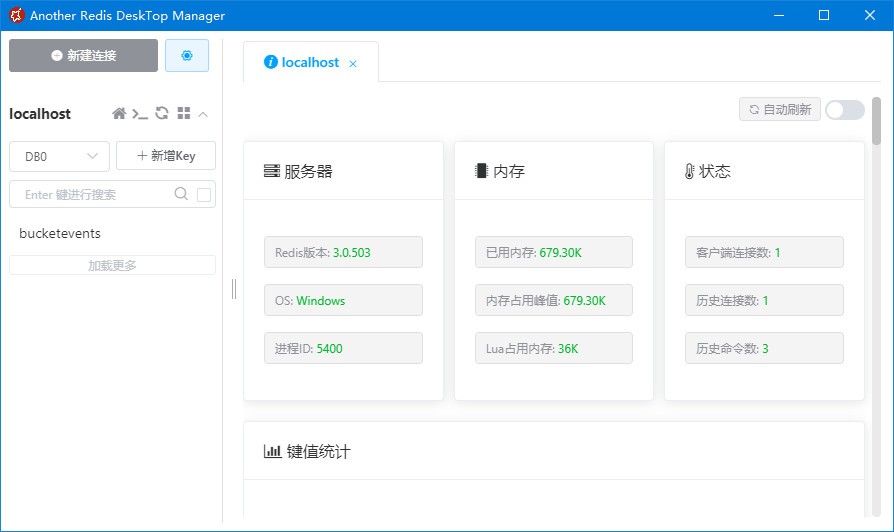The height and width of the screenshot is (532, 894).
Task: Click the 键值统计 chart icon
Action: [273, 451]
